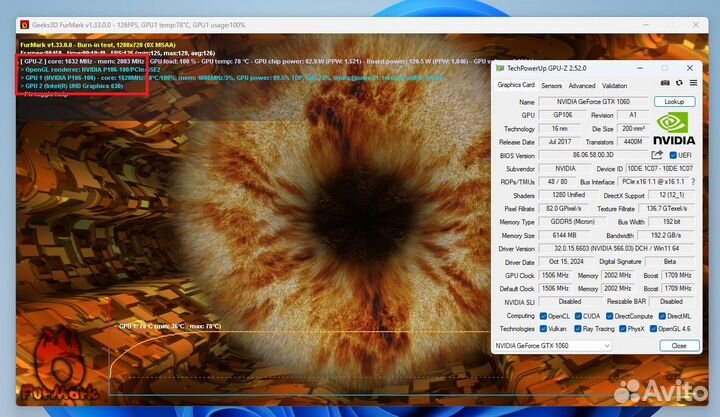The image size is (720, 417).
Task: Toggle the UEFI checkbox
Action: [x=673, y=155]
